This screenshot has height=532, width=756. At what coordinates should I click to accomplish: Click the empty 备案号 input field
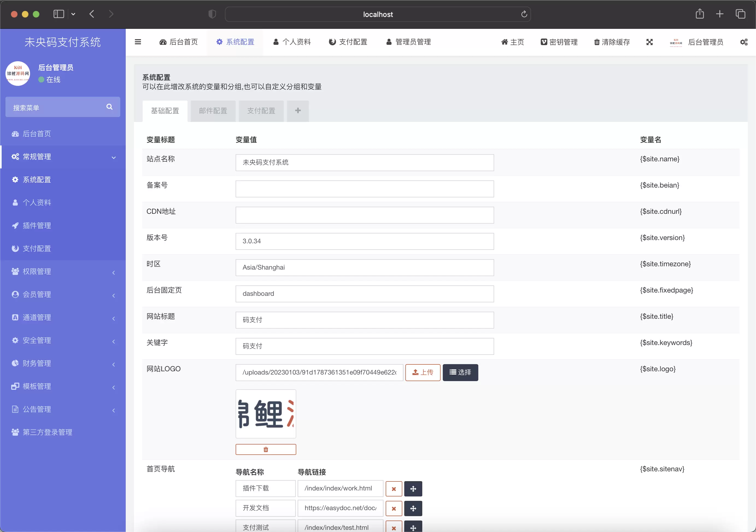click(365, 189)
